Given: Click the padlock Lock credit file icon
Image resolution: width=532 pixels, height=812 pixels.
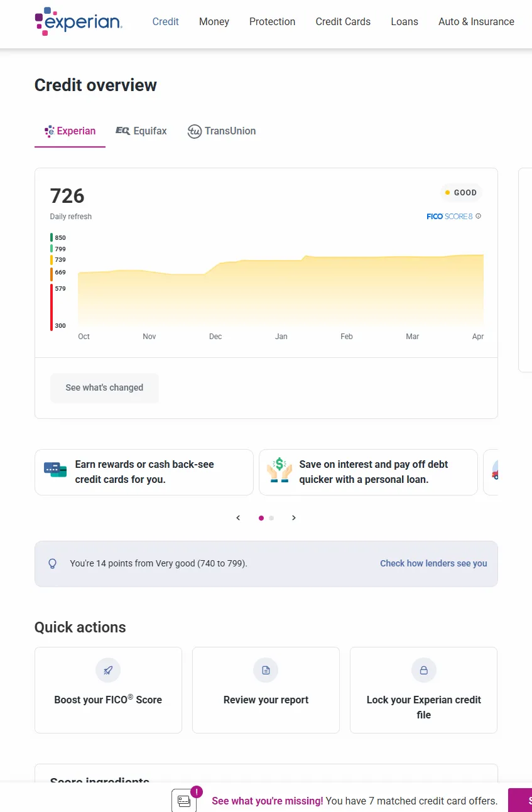Looking at the screenshot, I should click(424, 670).
